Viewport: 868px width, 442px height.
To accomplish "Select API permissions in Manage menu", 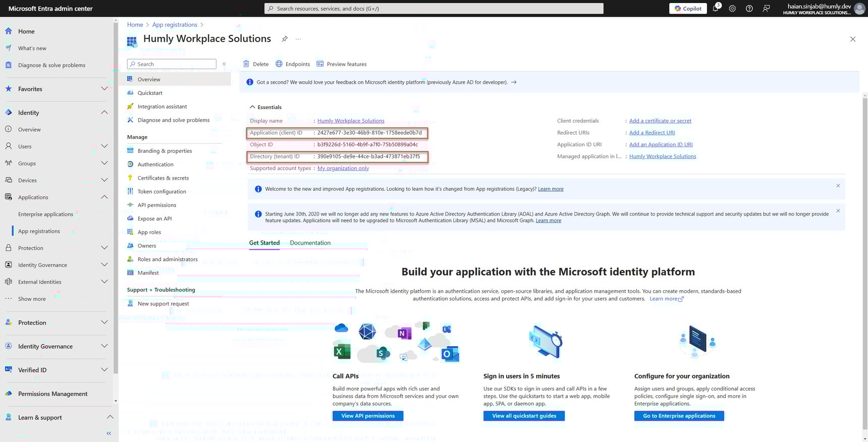I will click(x=156, y=205).
